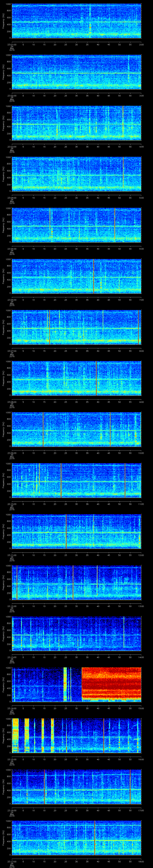Click the '23:01:00' start time label
Viewport: 153px width, 868px height.
click(x=12, y=44)
